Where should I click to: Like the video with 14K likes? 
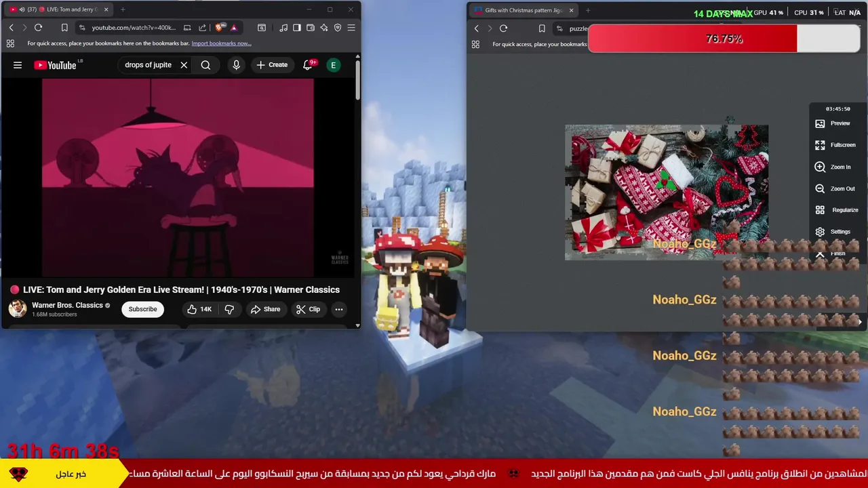pos(200,309)
